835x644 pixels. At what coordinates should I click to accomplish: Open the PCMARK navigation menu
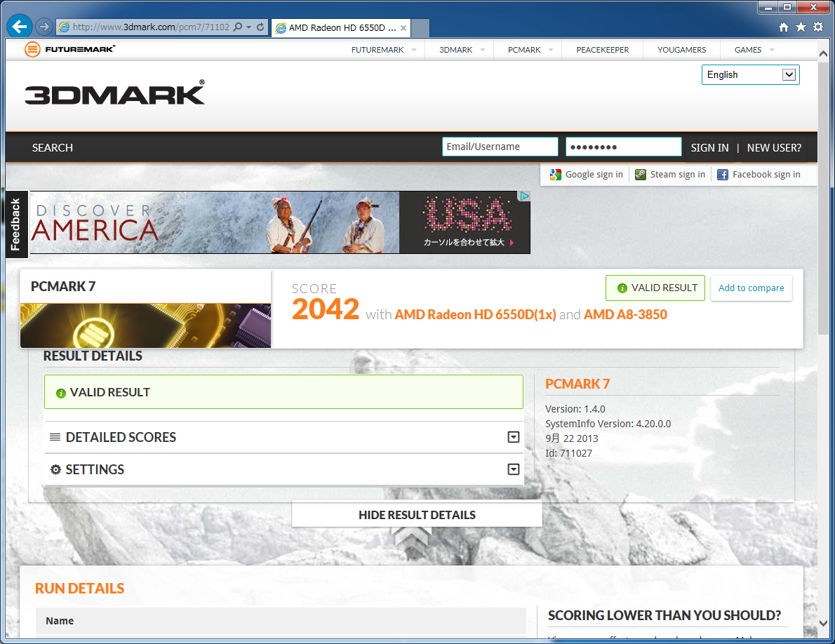coord(524,50)
